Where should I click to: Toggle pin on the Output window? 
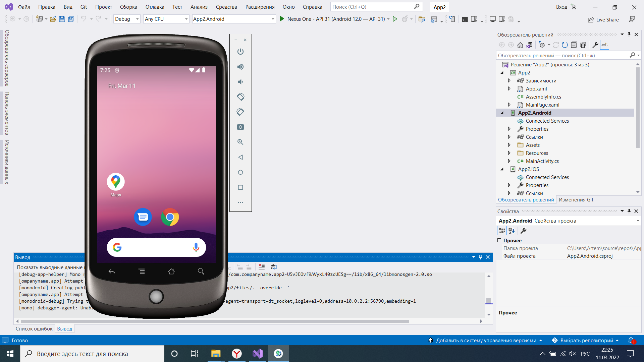(480, 257)
